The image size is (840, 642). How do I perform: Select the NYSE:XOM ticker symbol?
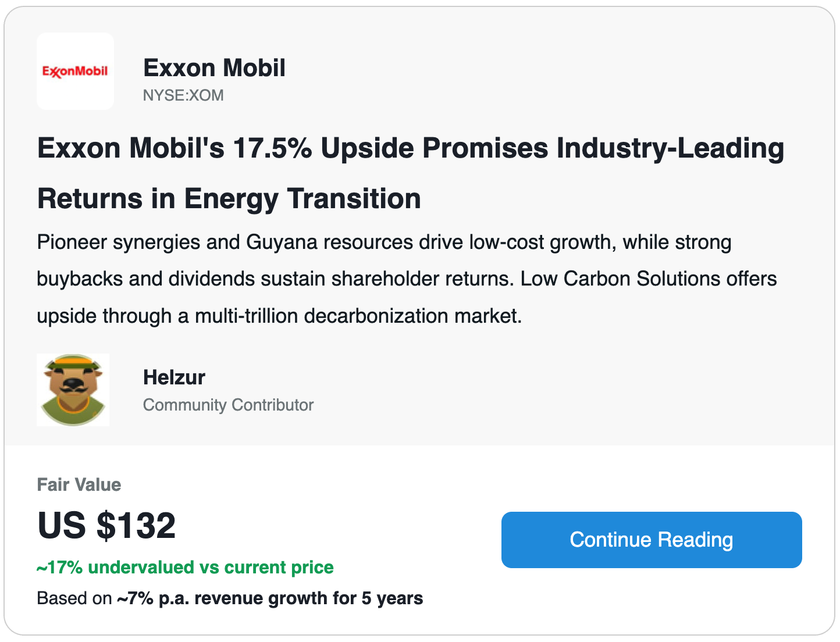tap(183, 95)
